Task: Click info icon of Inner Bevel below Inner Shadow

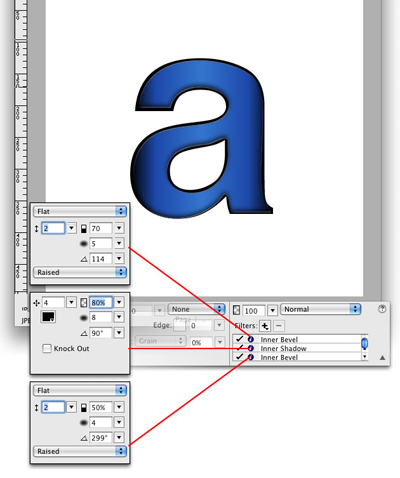Action: (251, 357)
